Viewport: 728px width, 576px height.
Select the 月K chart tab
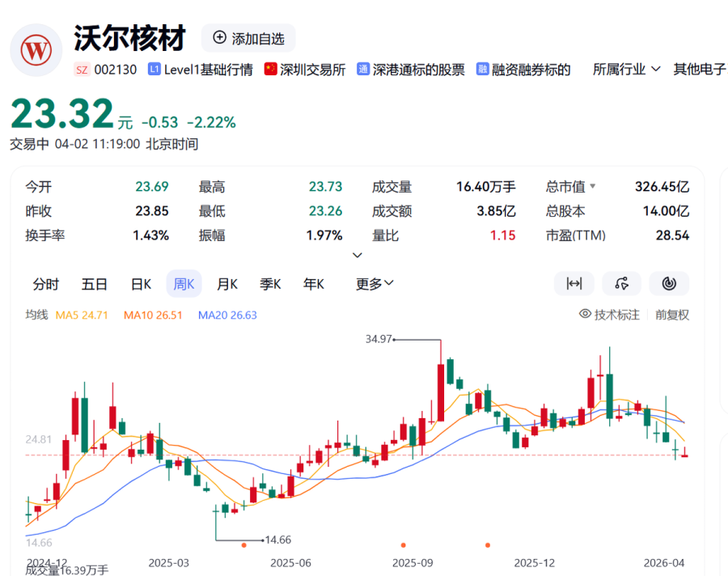[x=226, y=284]
